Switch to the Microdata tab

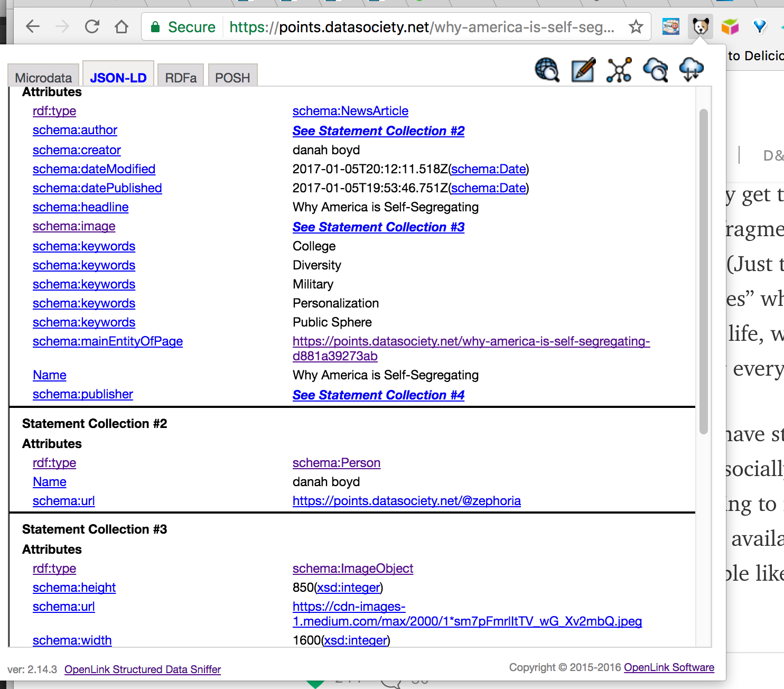click(x=43, y=78)
